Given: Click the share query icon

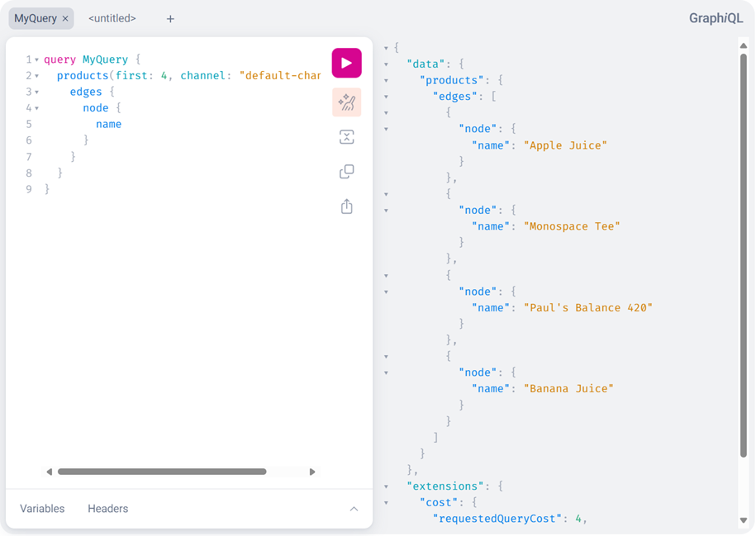Looking at the screenshot, I should tap(346, 206).
